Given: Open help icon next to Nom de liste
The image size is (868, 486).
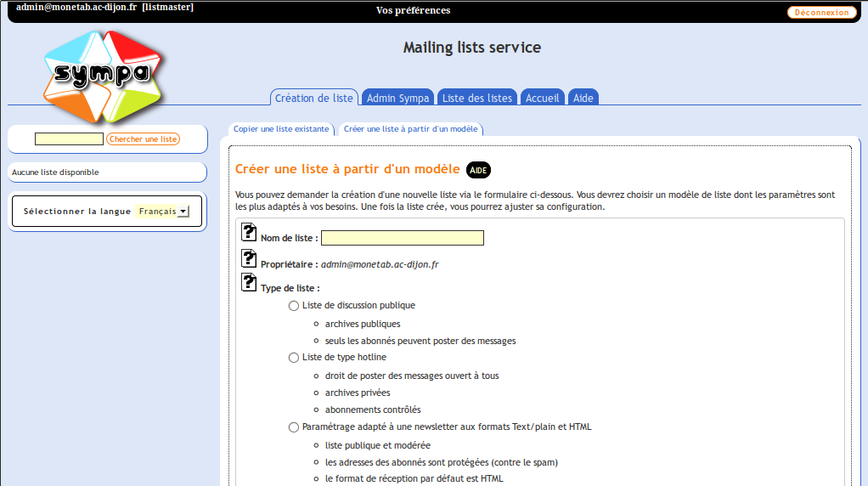Looking at the screenshot, I should coord(249,232).
